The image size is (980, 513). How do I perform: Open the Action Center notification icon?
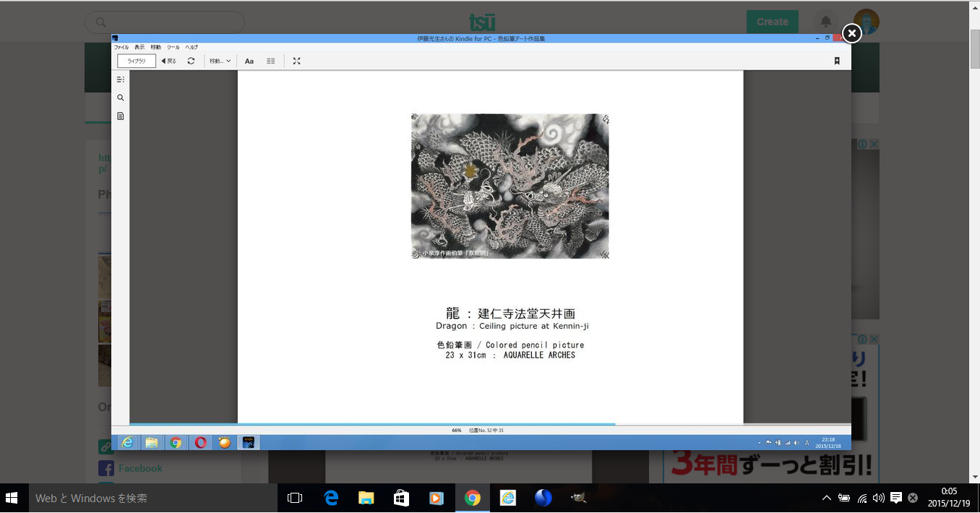click(x=896, y=498)
